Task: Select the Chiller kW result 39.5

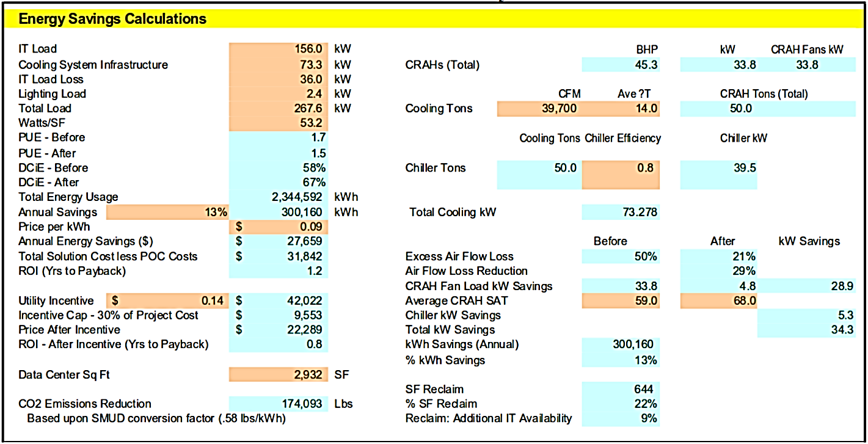Action: tap(718, 168)
